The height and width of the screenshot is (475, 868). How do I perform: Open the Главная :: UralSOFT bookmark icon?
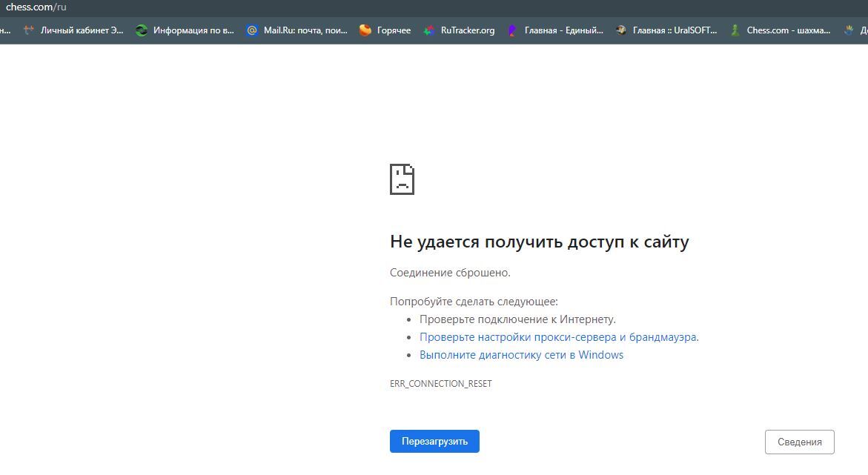[x=621, y=30]
